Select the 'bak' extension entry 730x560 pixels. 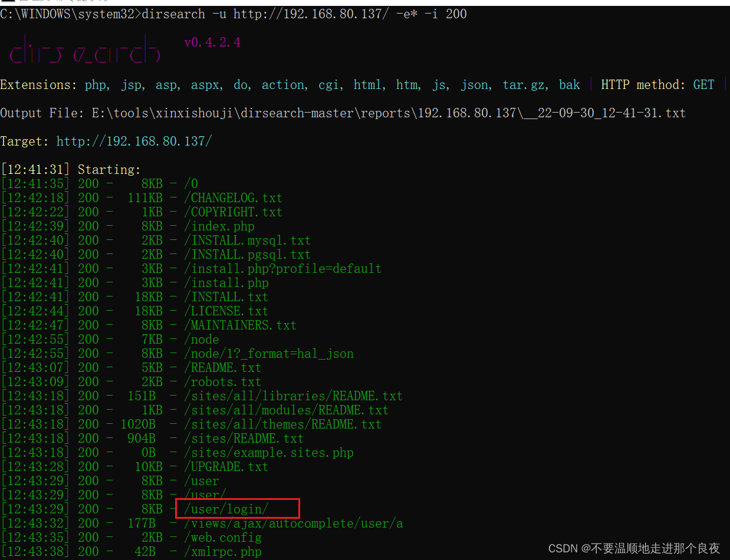tap(570, 85)
